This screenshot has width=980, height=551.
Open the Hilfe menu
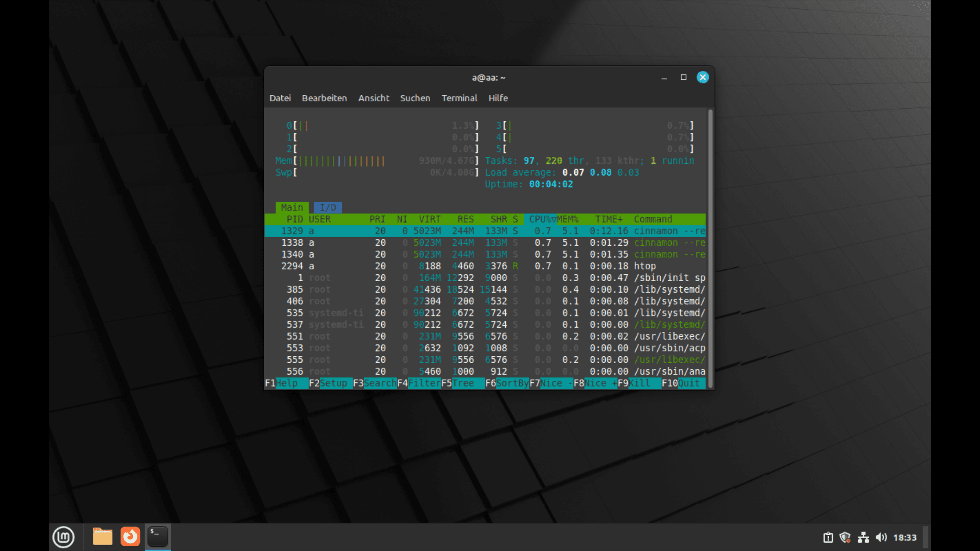498,98
